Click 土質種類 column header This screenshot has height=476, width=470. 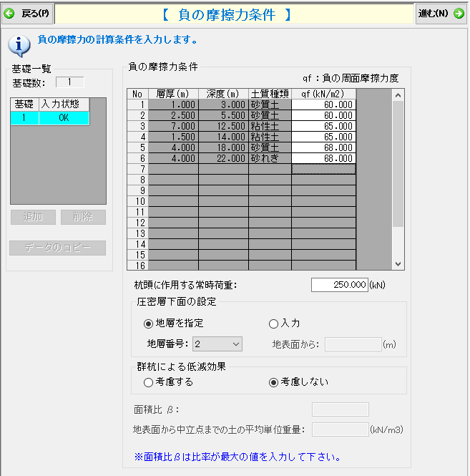click(270, 94)
